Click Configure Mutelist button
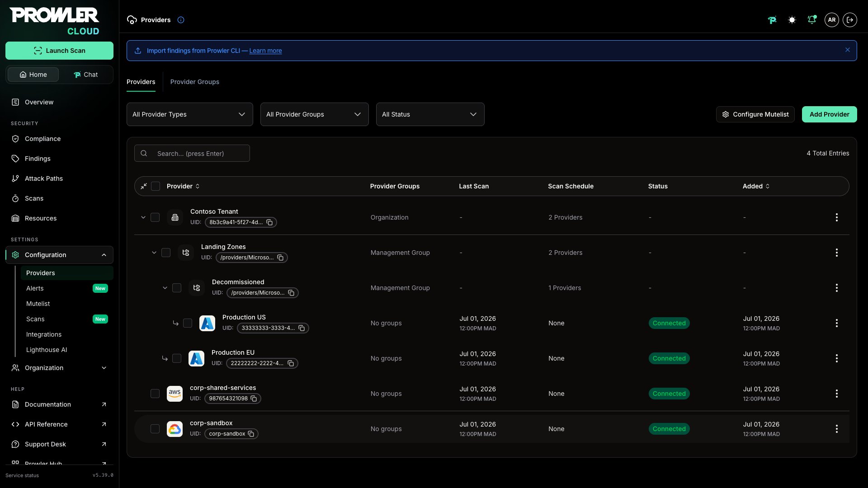Viewport: 868px width, 488px height. [x=755, y=114]
